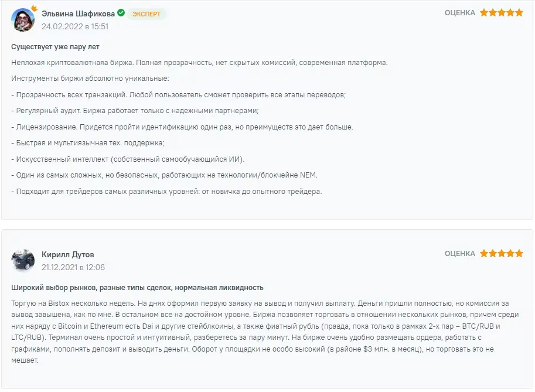This screenshot has height=392, width=535.
Task: Click Кирилл Дутов's car avatar
Action: (x=23, y=261)
